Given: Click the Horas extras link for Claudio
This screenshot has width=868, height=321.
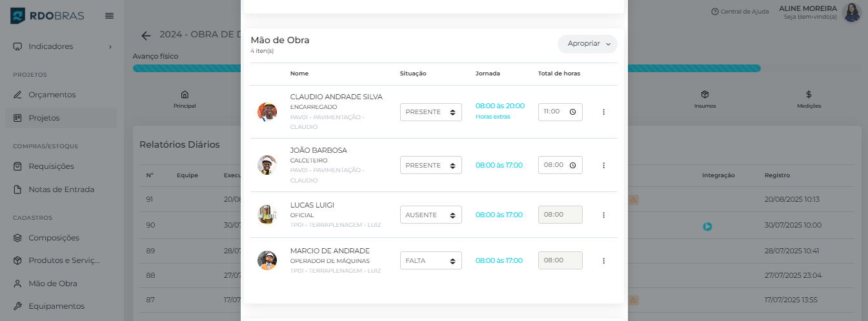Looking at the screenshot, I should (x=492, y=117).
